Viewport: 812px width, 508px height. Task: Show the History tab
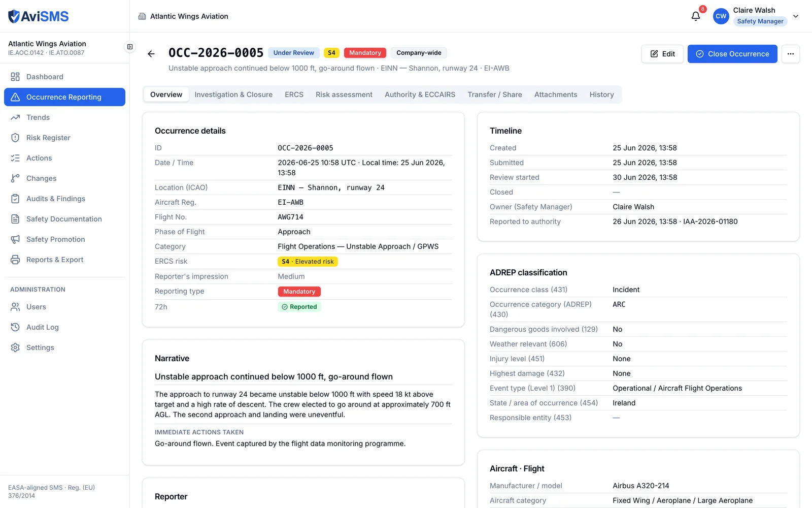[x=601, y=94]
